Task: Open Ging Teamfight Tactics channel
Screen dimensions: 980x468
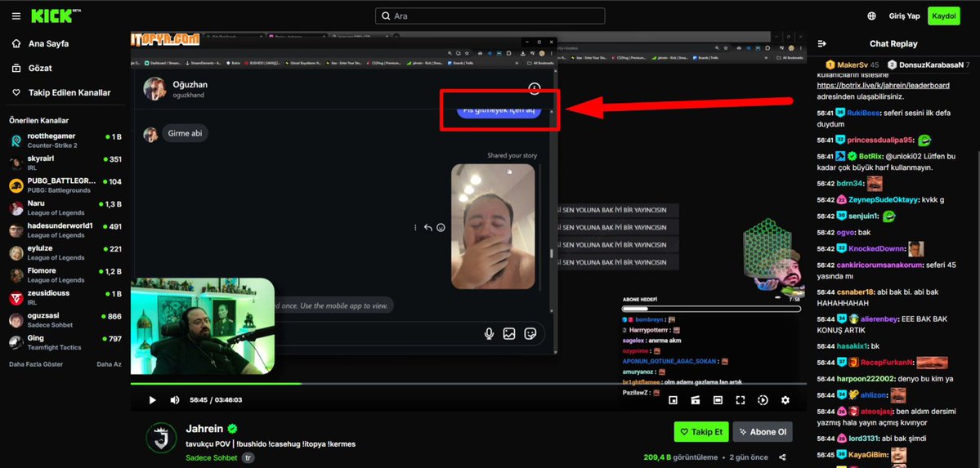Action: [x=65, y=342]
